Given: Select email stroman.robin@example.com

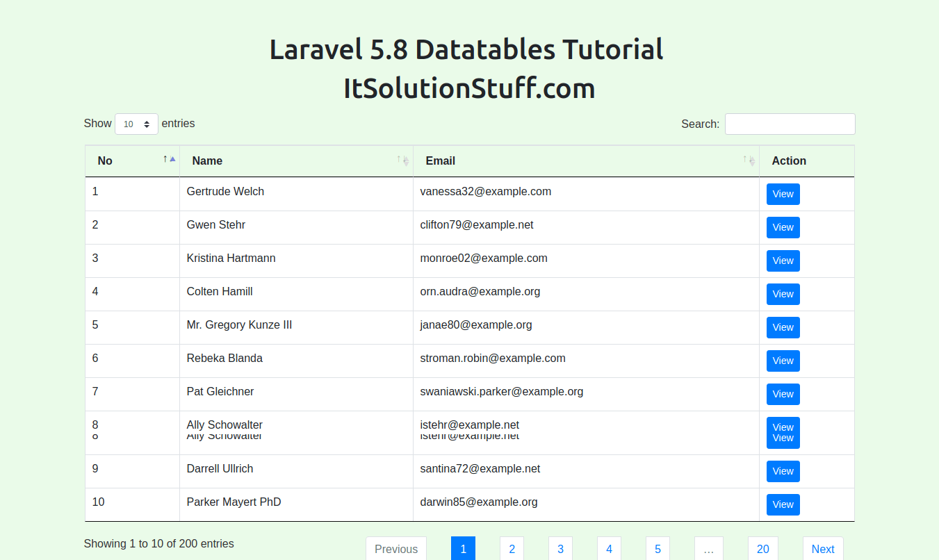Looking at the screenshot, I should click(x=493, y=358).
